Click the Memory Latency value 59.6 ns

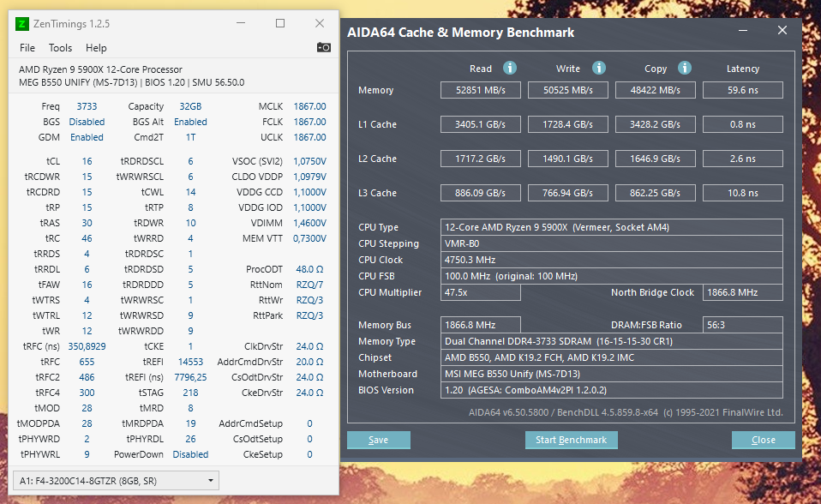point(743,90)
